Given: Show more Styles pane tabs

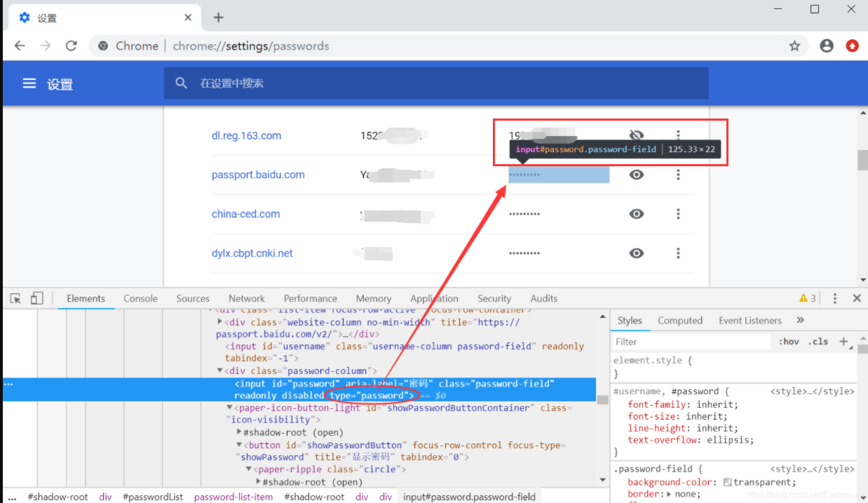Looking at the screenshot, I should pos(800,320).
